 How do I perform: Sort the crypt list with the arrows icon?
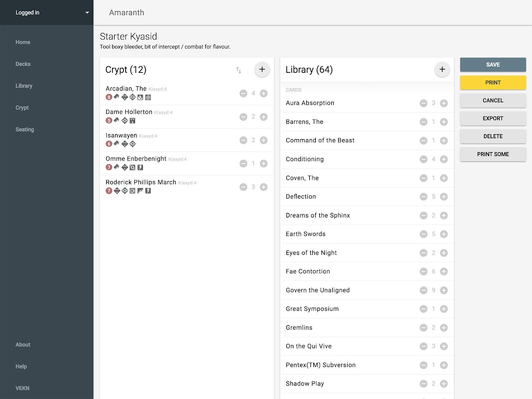[239, 70]
